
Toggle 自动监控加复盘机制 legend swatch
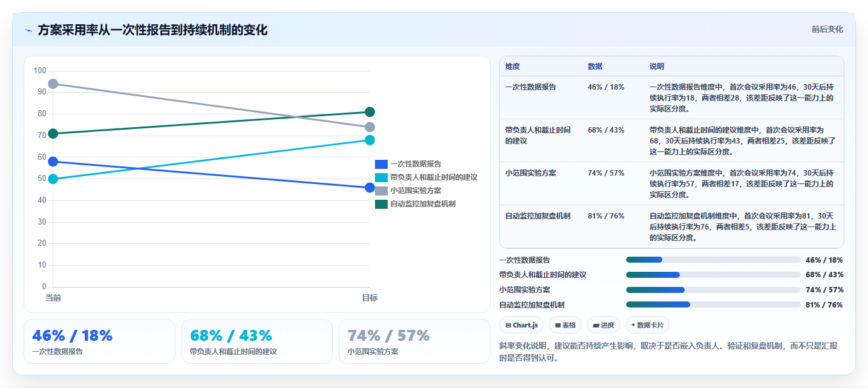tap(381, 204)
